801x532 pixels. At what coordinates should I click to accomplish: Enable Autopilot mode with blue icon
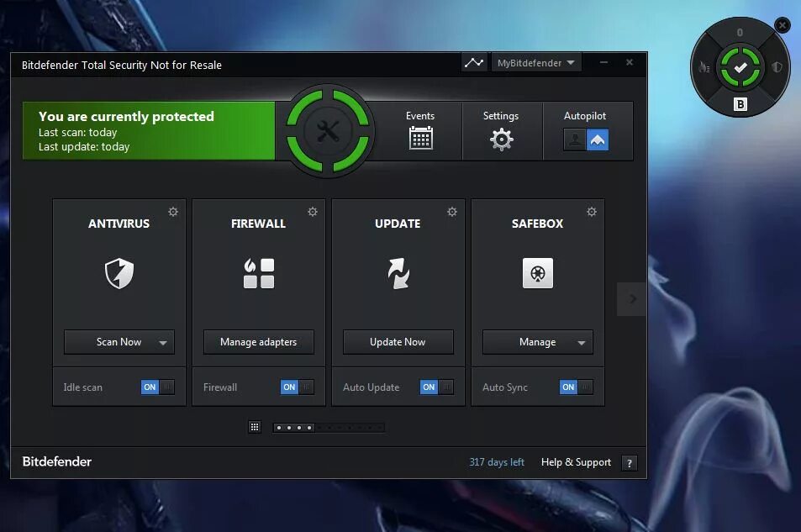pos(597,140)
